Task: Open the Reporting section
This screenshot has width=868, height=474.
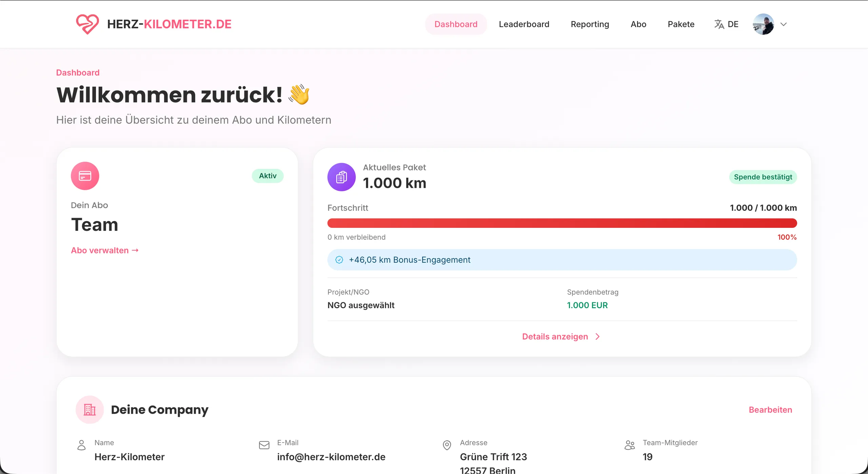Action: point(590,24)
